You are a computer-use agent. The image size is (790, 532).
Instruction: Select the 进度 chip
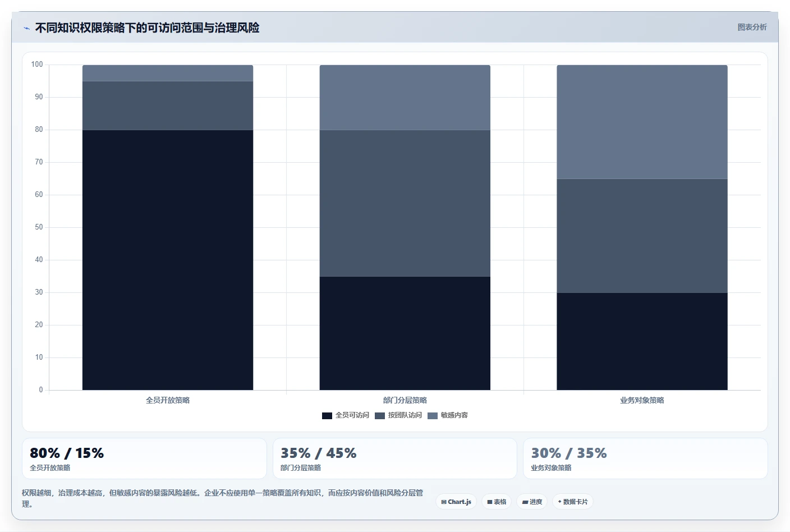(x=532, y=502)
